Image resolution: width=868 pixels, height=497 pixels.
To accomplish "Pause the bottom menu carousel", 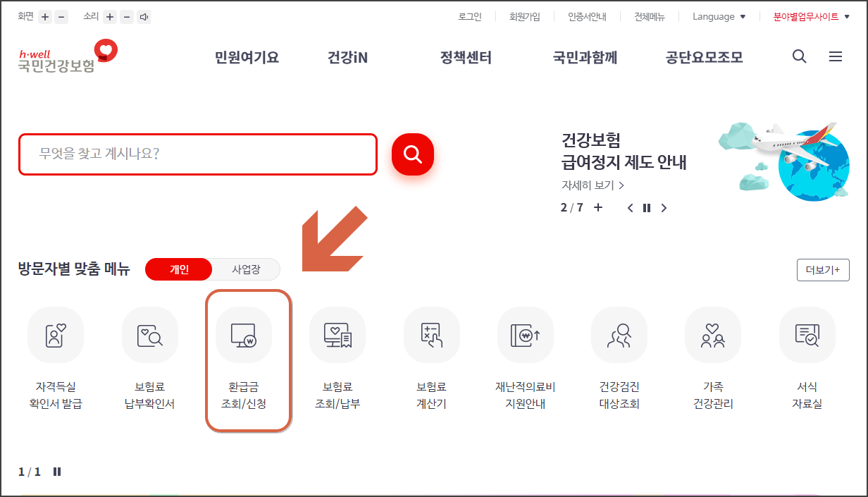I will 56,472.
